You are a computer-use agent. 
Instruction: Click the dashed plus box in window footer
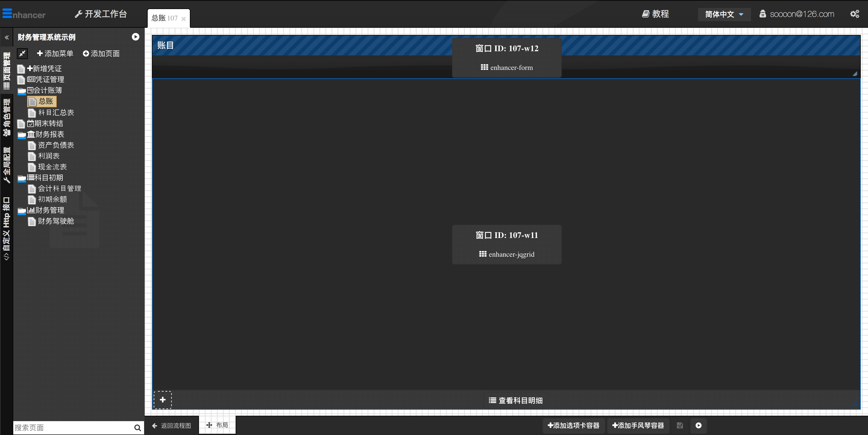(163, 400)
